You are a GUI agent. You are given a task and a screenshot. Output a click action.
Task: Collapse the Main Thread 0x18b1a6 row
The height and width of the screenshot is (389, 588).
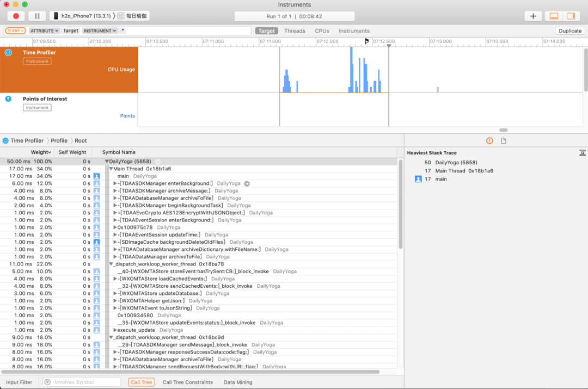(111, 169)
